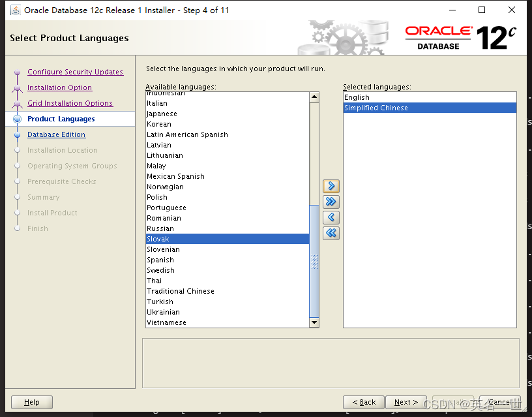
Task: Open the Configure Security Updates step
Action: (76, 72)
